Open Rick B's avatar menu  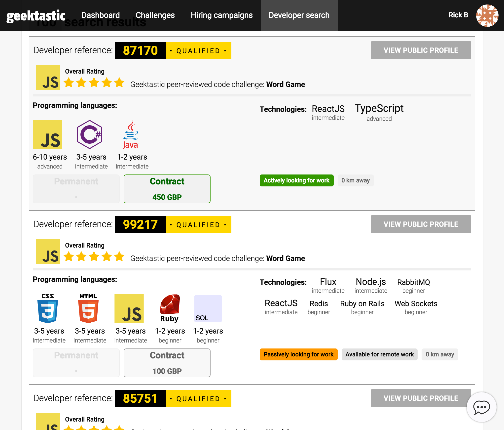tap(487, 15)
